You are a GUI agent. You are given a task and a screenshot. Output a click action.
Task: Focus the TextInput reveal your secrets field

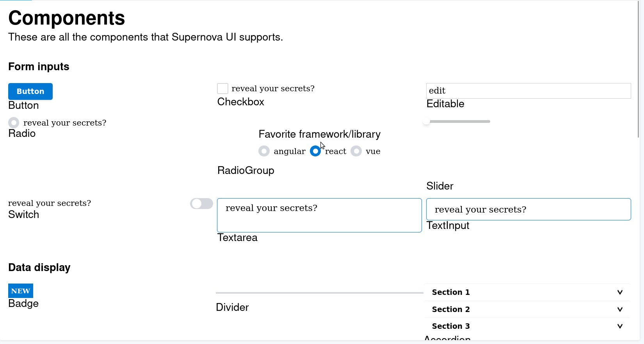tap(528, 209)
